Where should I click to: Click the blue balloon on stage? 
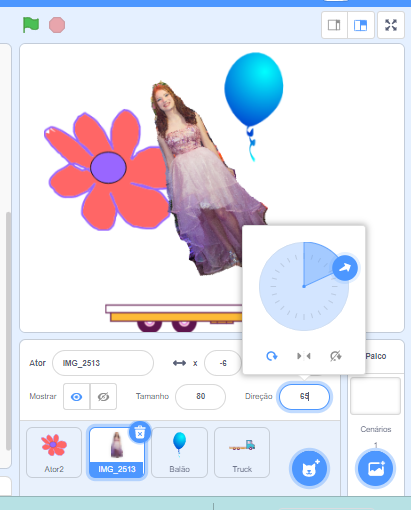click(x=254, y=90)
